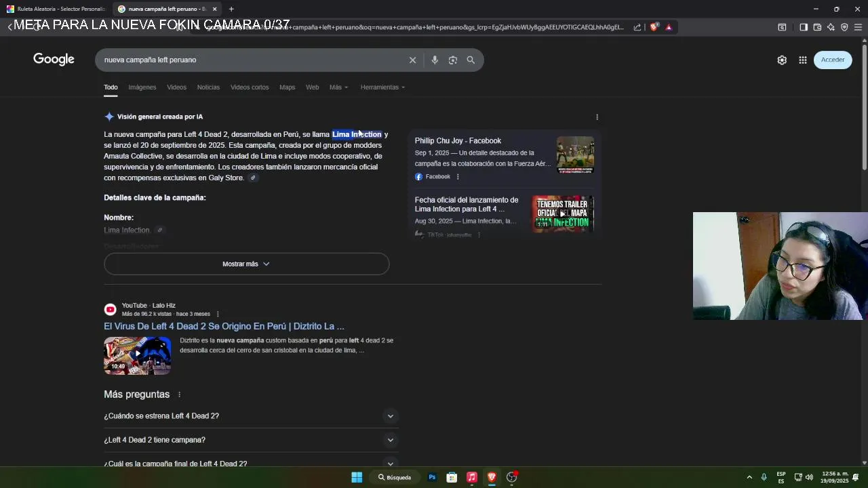Screen dimensions: 868x488
Task: Clear the Google search box text
Action: click(412, 60)
